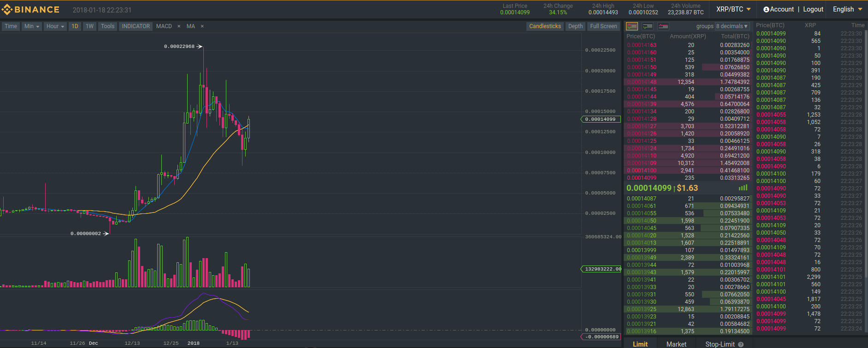Click the green bars icon by current price
Screen dimensions: 868x348
coord(743,188)
